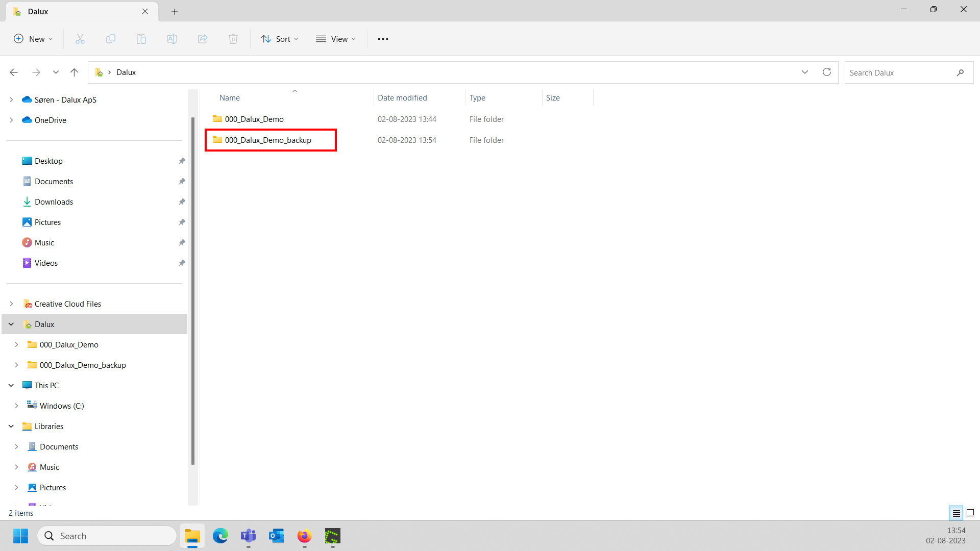Click the New button

33,39
